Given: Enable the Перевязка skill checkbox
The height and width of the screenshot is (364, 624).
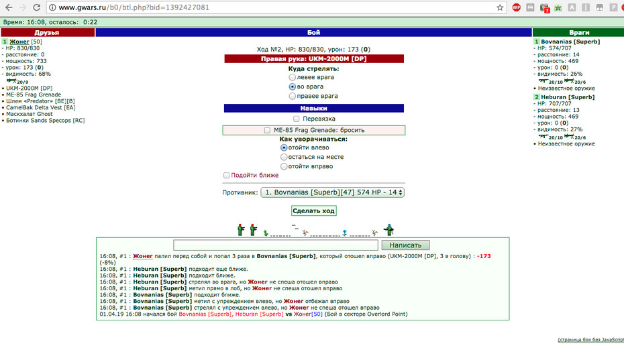Looking at the screenshot, I should (296, 119).
